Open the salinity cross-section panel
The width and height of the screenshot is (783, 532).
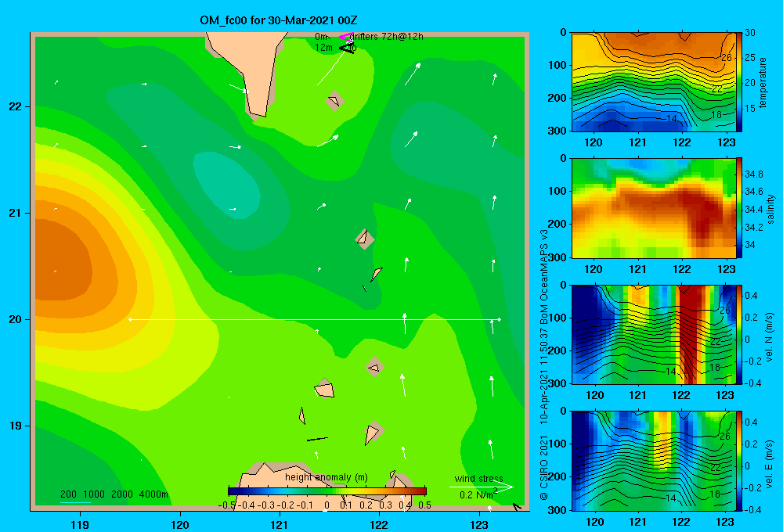(x=654, y=208)
